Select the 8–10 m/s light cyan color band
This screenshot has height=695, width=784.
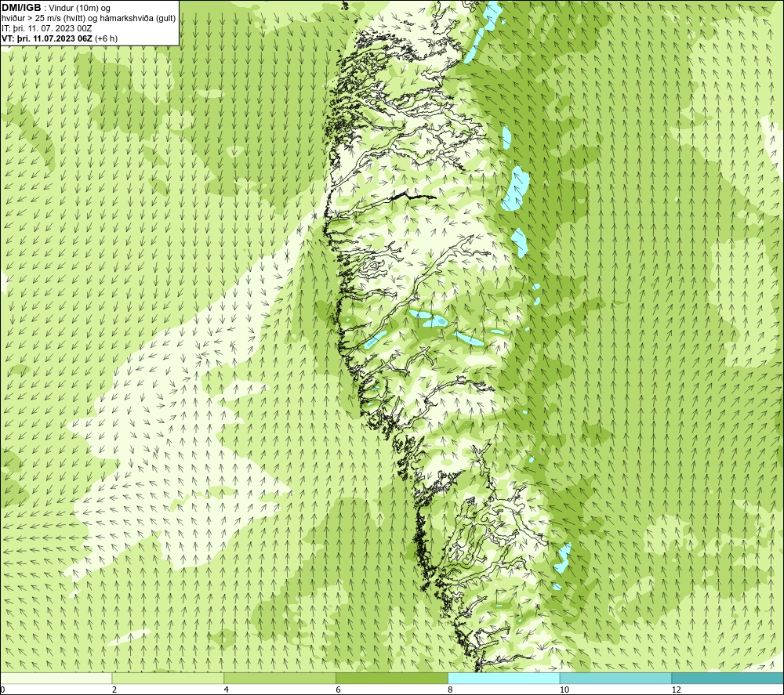click(504, 678)
